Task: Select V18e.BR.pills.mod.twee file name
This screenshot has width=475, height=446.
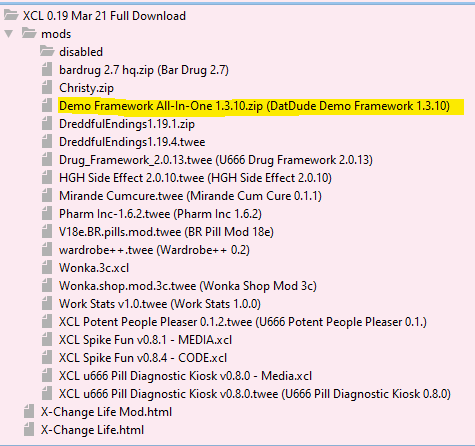Action: [x=166, y=232]
